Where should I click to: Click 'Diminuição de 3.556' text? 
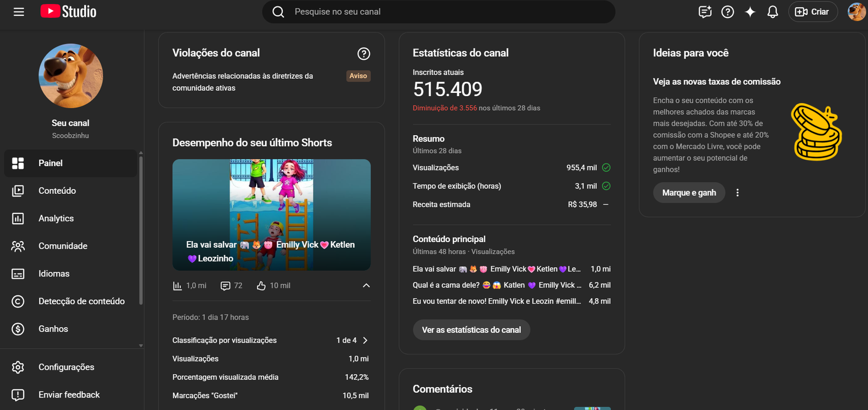(x=445, y=108)
